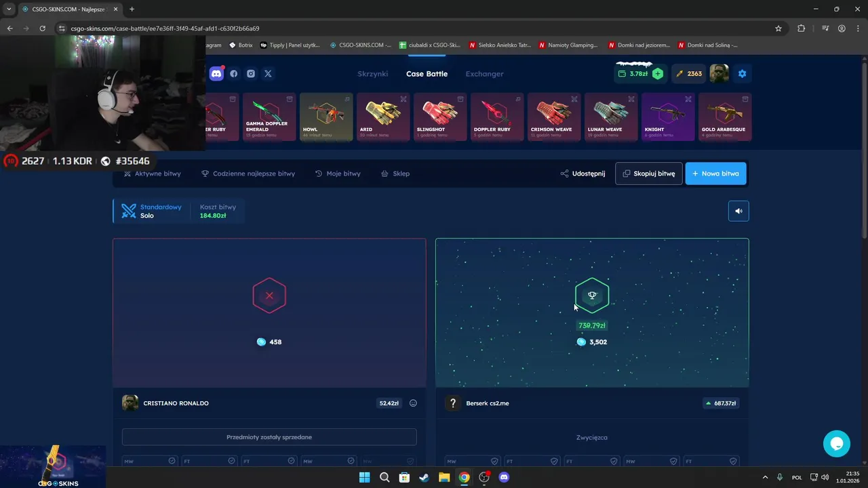
Task: Open the Discord link icon
Action: click(x=216, y=73)
